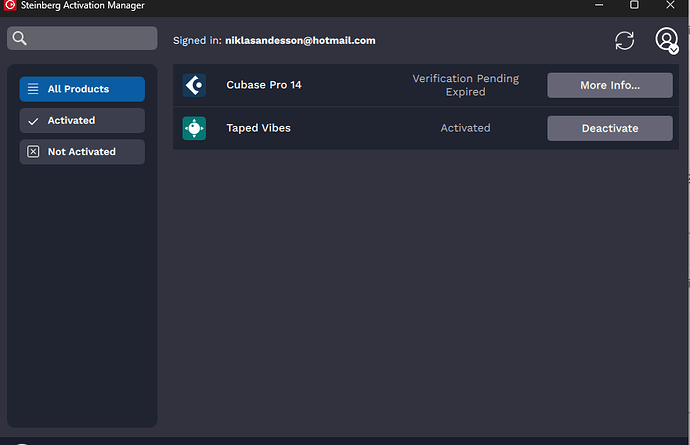690x445 pixels.
Task: Click the Cubase Pro 14 product icon
Action: pyautogui.click(x=194, y=86)
